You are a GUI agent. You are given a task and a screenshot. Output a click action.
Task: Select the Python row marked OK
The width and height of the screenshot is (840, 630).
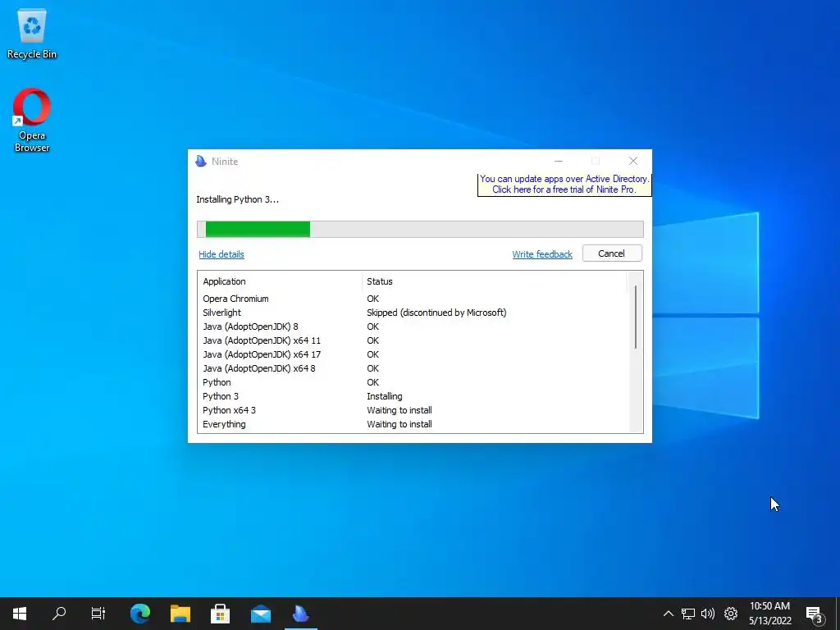(413, 382)
